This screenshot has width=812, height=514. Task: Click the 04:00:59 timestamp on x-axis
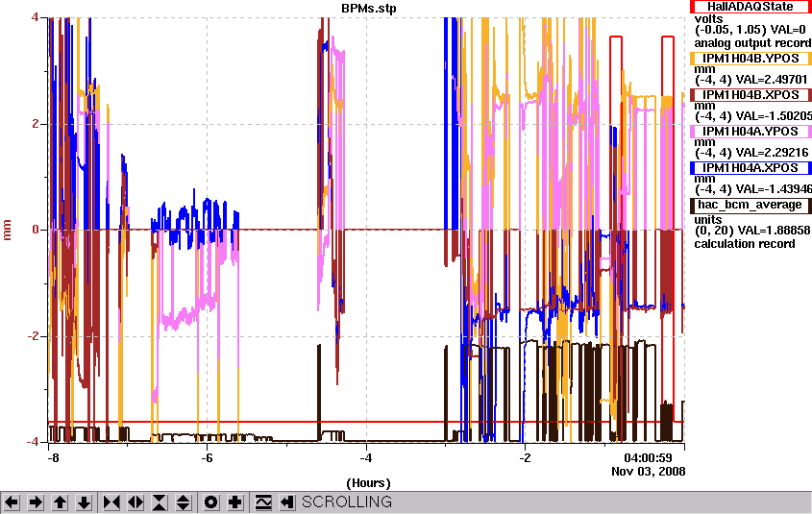pyautogui.click(x=648, y=458)
